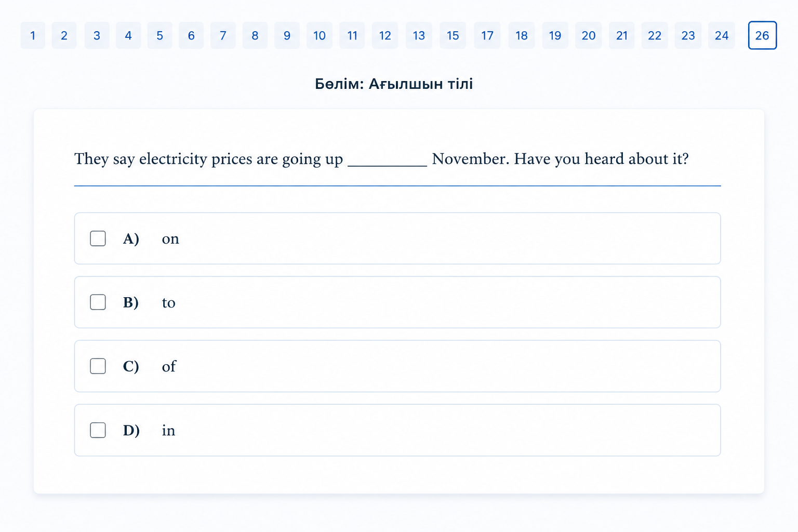The image size is (798, 532).
Task: Open question 10 in navigation
Action: click(319, 35)
